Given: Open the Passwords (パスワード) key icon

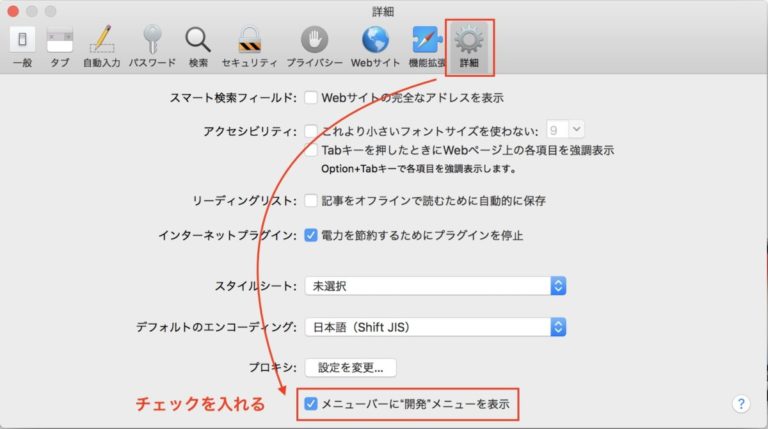Looking at the screenshot, I should click(x=151, y=45).
